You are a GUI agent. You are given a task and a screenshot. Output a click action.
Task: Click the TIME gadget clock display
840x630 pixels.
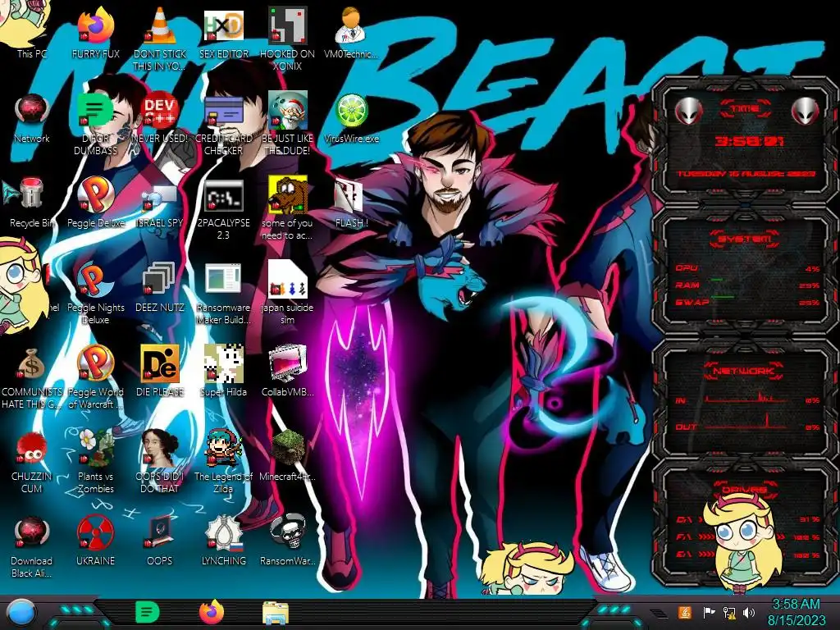(x=749, y=141)
